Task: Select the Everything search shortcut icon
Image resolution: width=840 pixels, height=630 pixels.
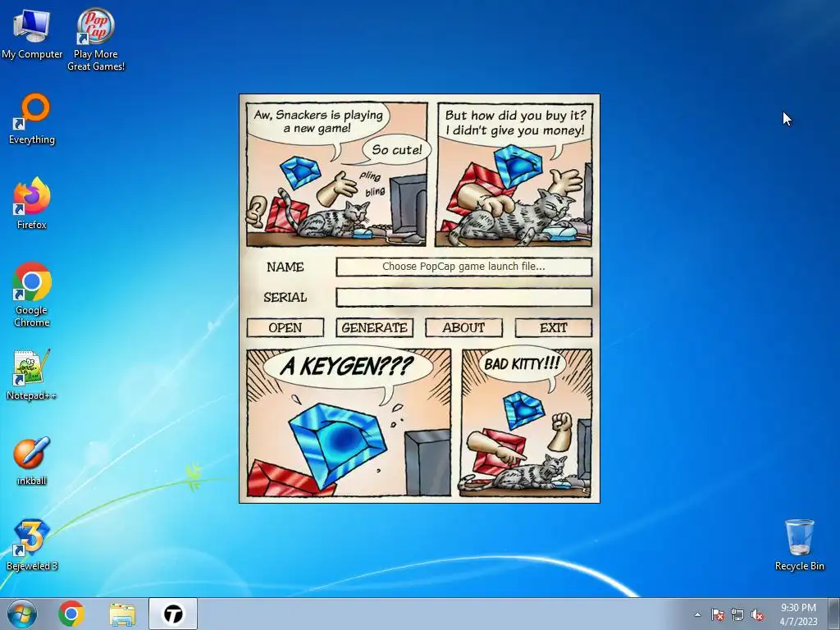Action: pos(32,119)
